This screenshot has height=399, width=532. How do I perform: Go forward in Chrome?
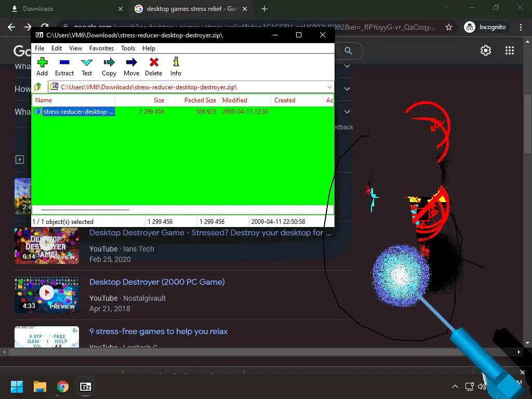28,27
